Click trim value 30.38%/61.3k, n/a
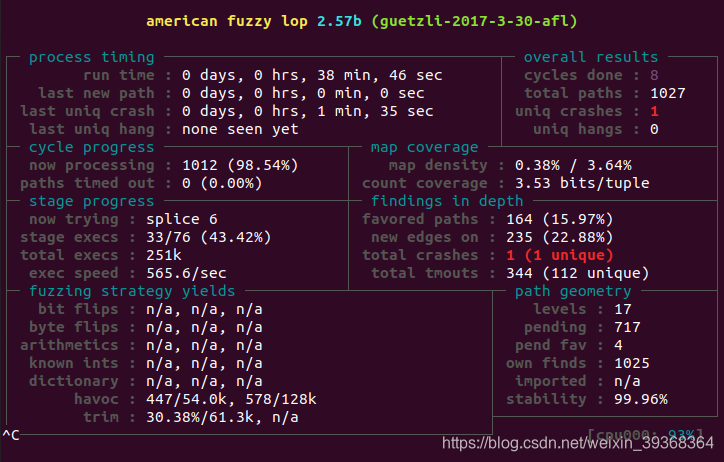The width and height of the screenshot is (724, 462). pos(222,417)
